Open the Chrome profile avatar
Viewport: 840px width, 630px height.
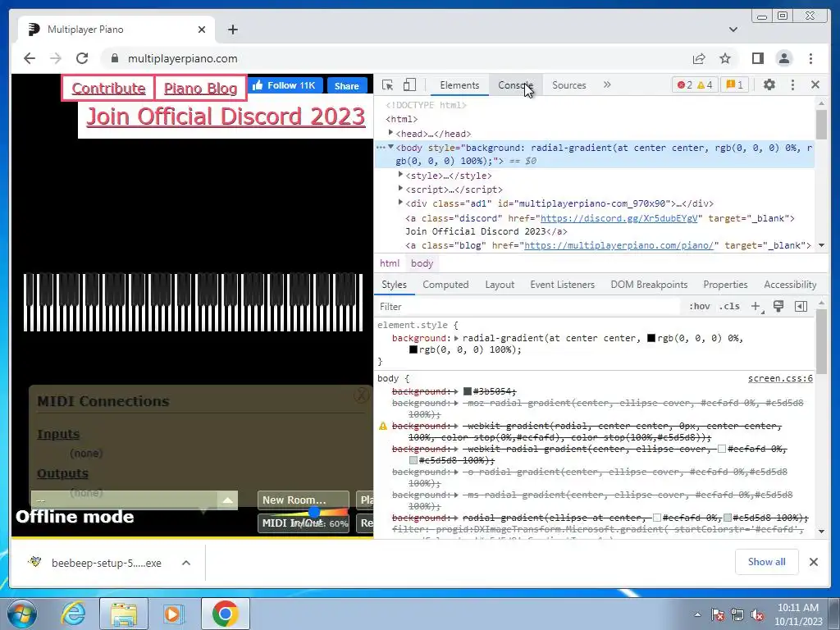[784, 58]
